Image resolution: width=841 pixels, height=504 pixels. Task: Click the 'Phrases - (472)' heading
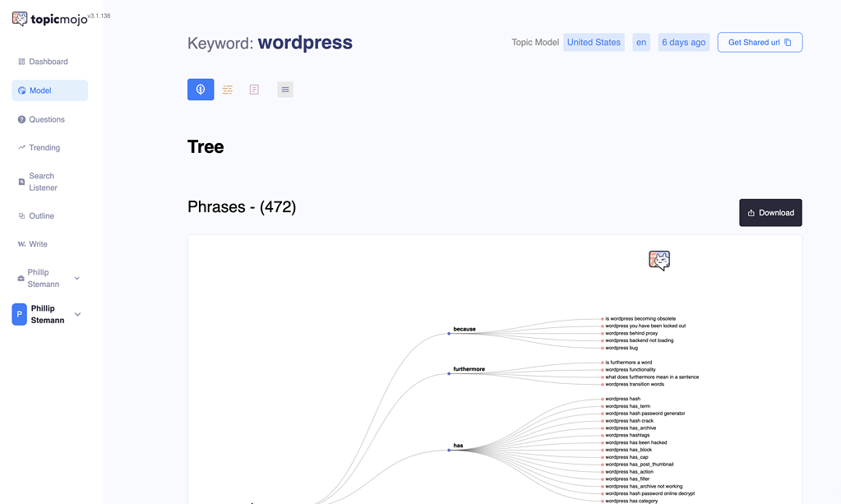click(x=242, y=207)
